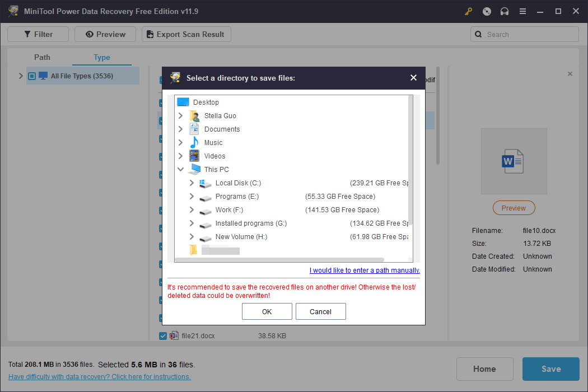The image size is (588, 392).
Task: Open the bootable media disc icon
Action: point(487,11)
